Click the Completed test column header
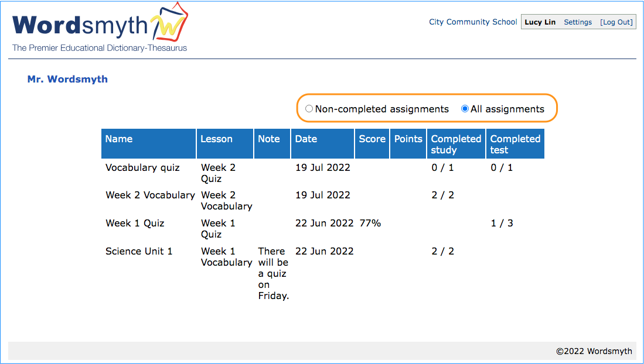 (515, 144)
